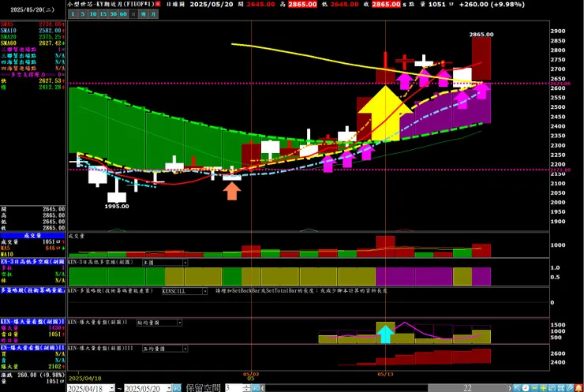This screenshot has width=584, height=392.
Task: Click the icon right of the plus zoom icon
Action: point(552,388)
